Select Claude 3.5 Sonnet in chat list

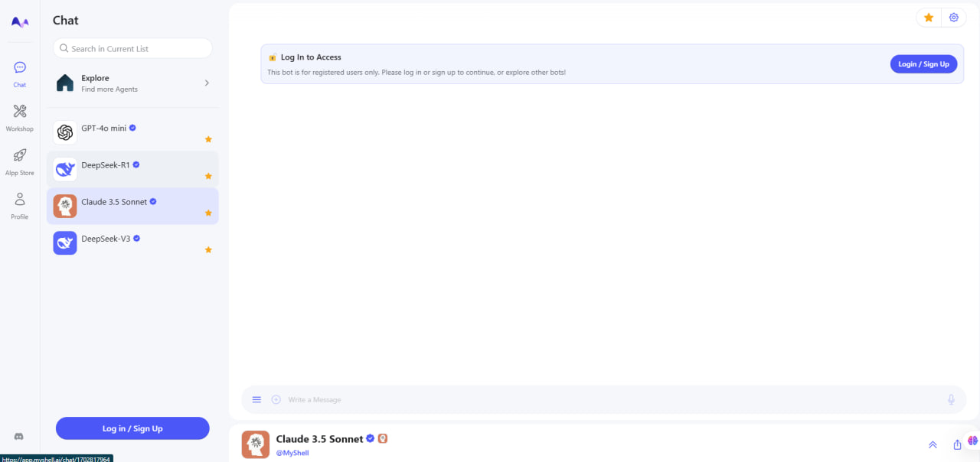click(132, 206)
